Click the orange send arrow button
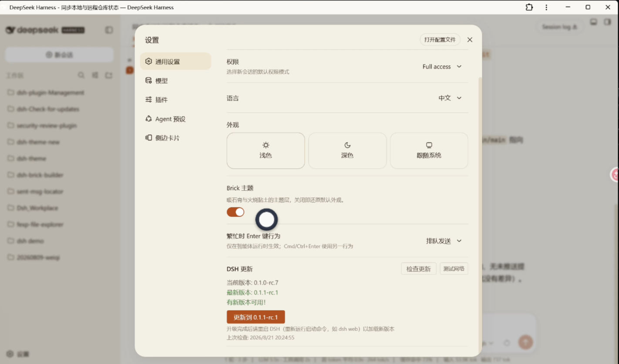This screenshot has width=619, height=364. click(x=525, y=342)
